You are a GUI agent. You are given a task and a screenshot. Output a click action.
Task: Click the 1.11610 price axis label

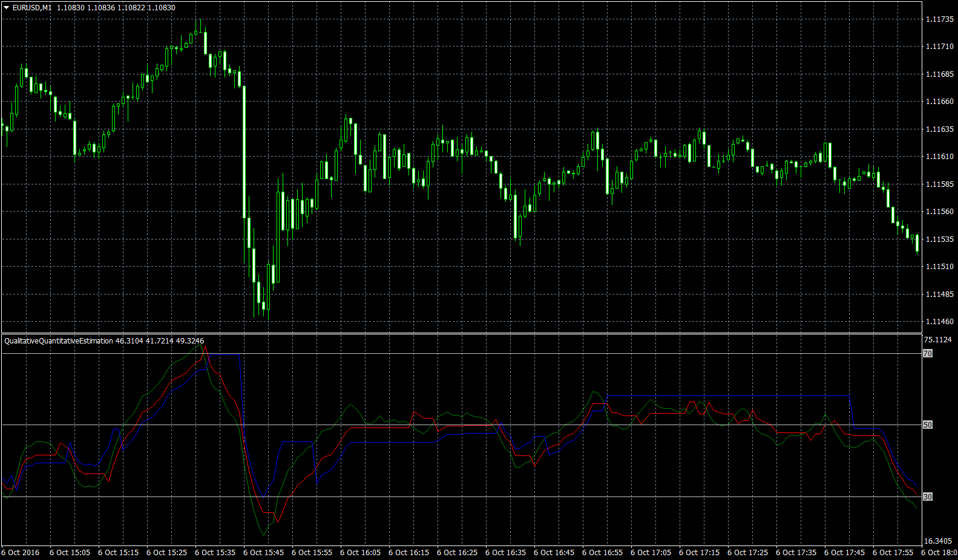pyautogui.click(x=939, y=157)
